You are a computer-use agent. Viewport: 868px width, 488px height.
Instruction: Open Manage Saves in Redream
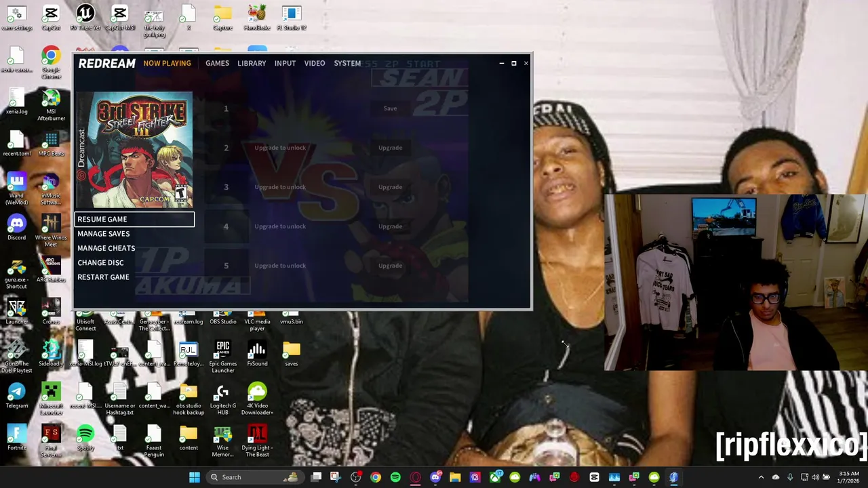103,234
